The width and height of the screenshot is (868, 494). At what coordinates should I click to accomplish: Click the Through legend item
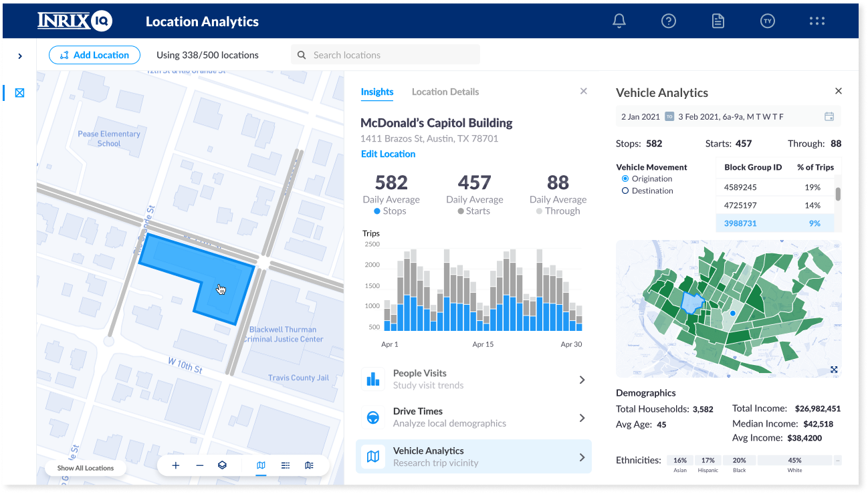558,211
